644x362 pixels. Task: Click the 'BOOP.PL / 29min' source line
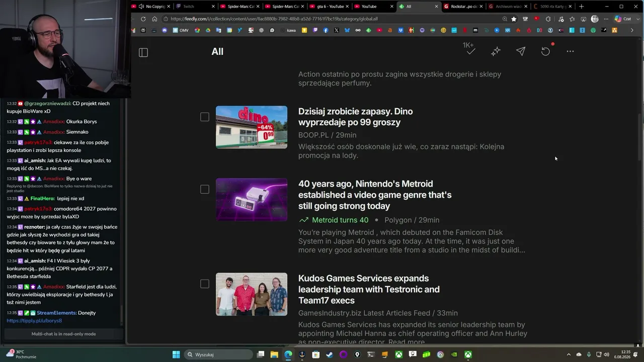327,135
